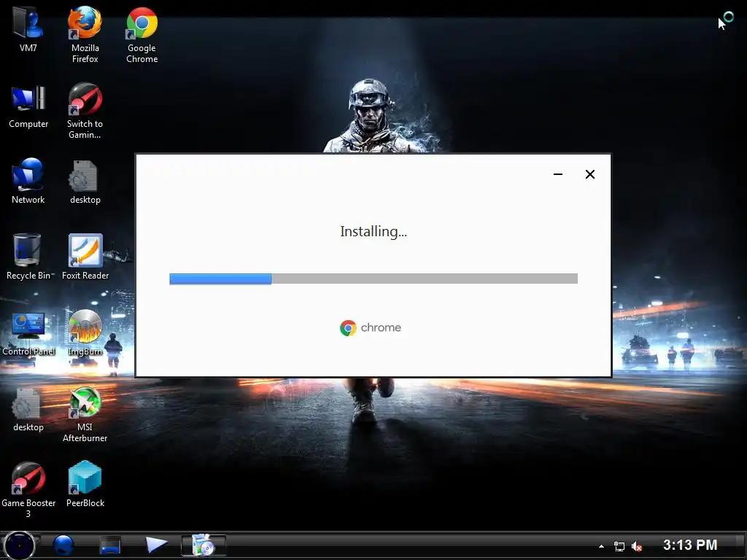Image resolution: width=747 pixels, height=560 pixels.
Task: Open the file explorer taskbar icon
Action: (110, 545)
